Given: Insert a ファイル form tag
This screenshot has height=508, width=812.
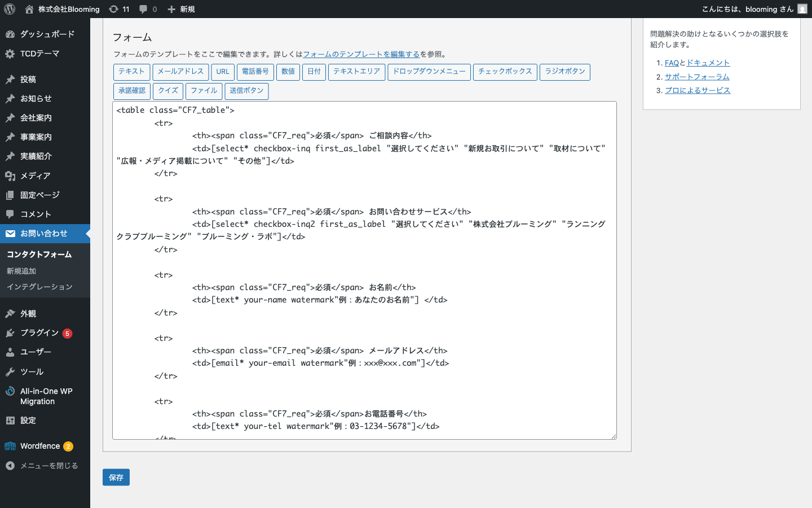Looking at the screenshot, I should (x=204, y=91).
